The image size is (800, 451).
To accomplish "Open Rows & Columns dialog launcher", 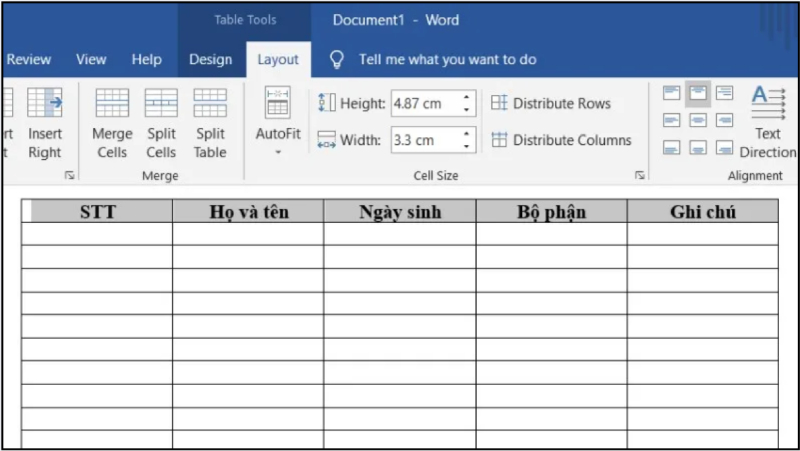I will tap(69, 176).
